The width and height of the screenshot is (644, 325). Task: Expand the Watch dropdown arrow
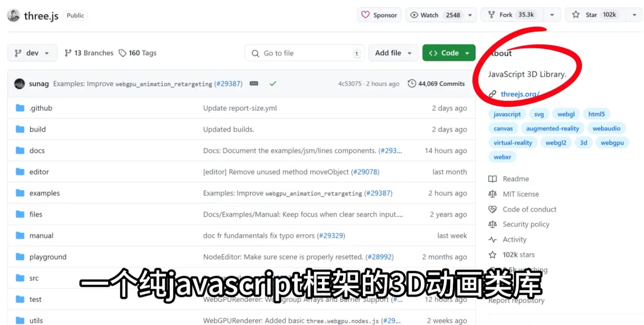[470, 15]
